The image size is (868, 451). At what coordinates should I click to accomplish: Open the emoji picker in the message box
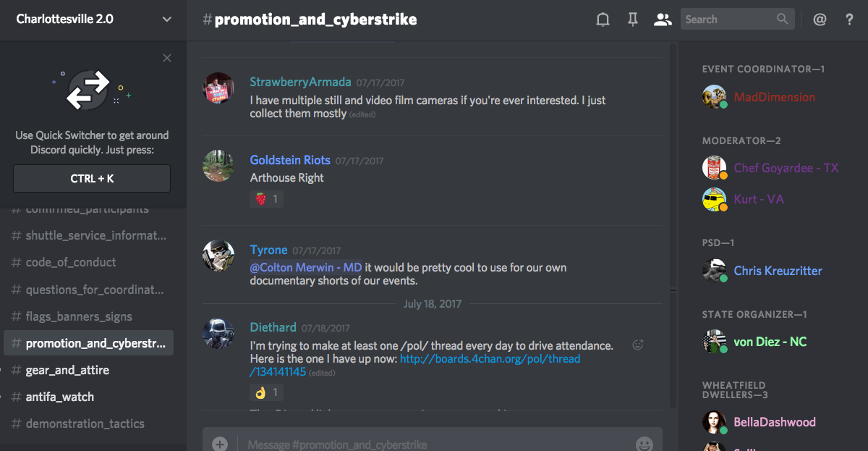[x=644, y=444]
